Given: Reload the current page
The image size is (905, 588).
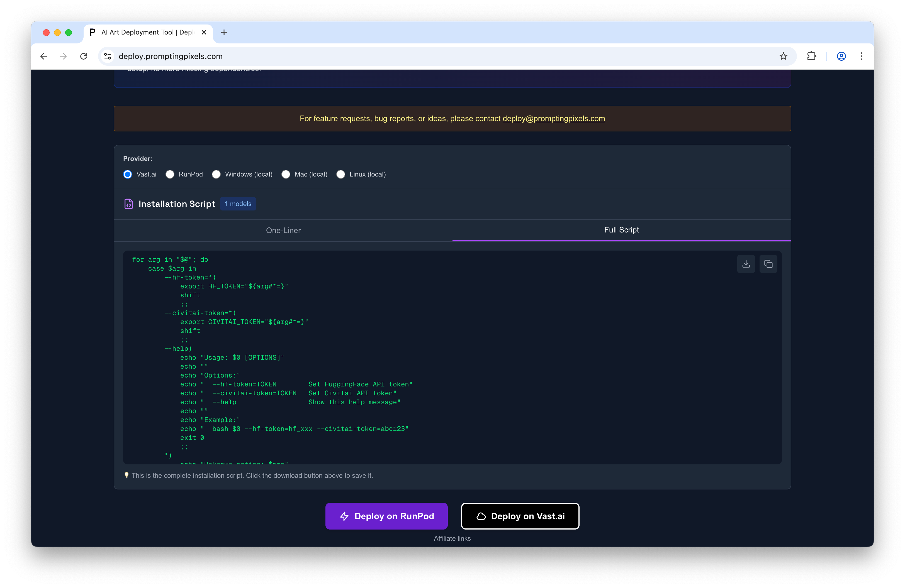Looking at the screenshot, I should (x=84, y=56).
